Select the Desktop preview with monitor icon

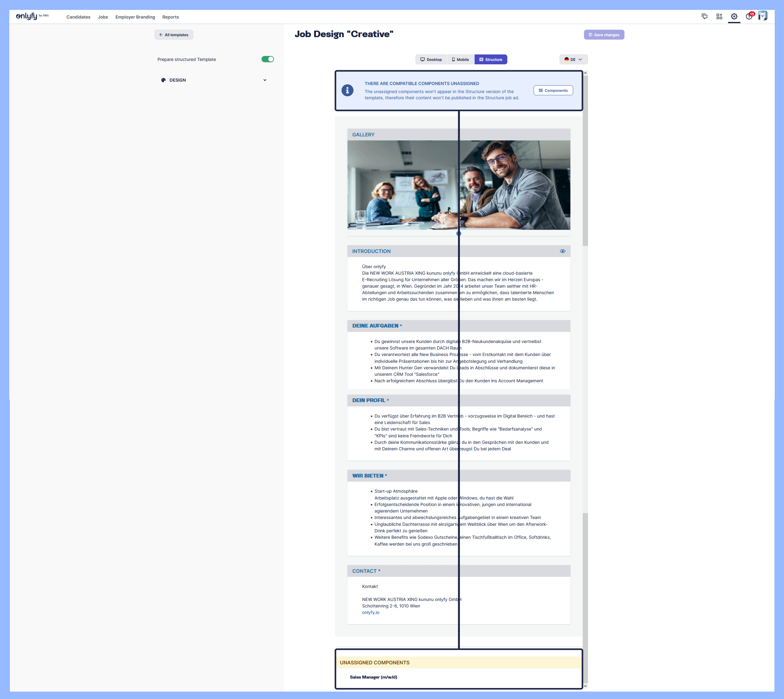tap(431, 59)
